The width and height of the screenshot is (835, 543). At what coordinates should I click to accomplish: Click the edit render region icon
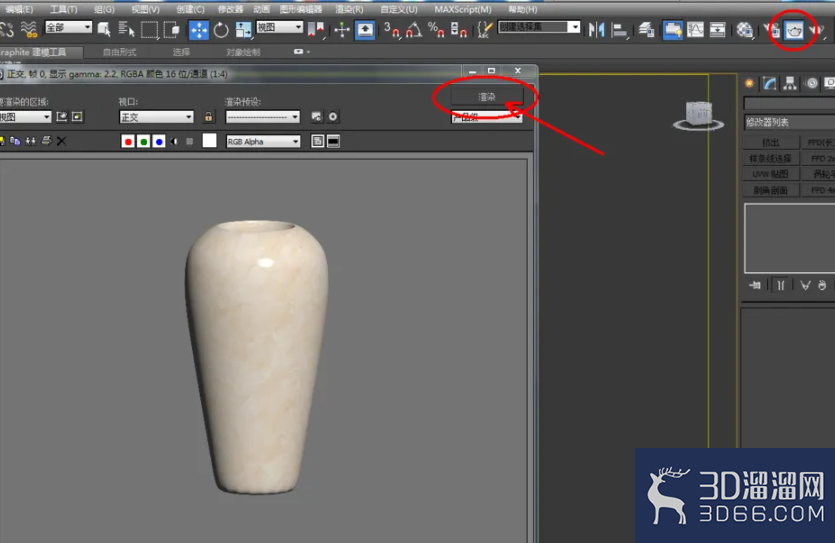point(62,117)
